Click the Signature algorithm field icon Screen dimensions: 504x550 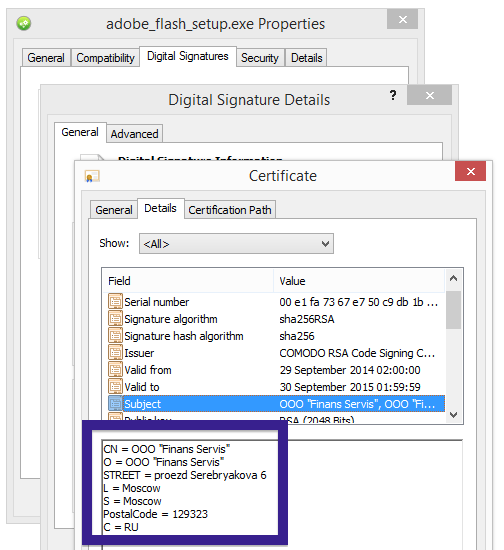point(115,319)
